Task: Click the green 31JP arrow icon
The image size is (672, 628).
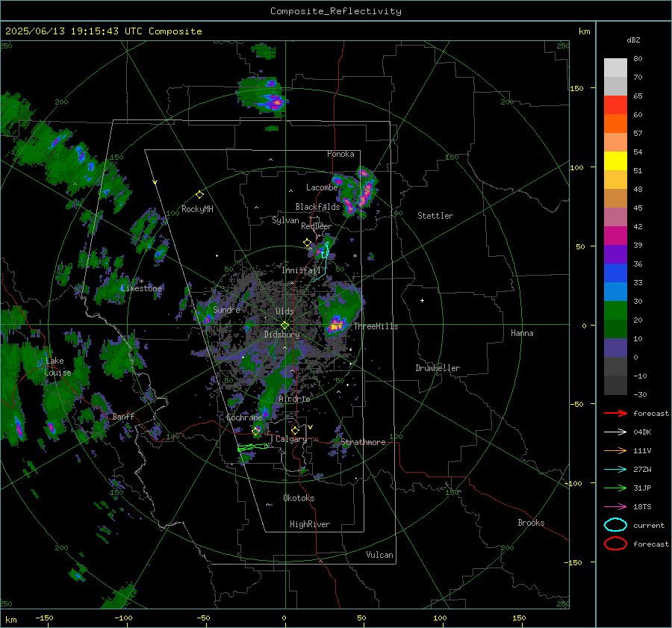Action: 615,488
